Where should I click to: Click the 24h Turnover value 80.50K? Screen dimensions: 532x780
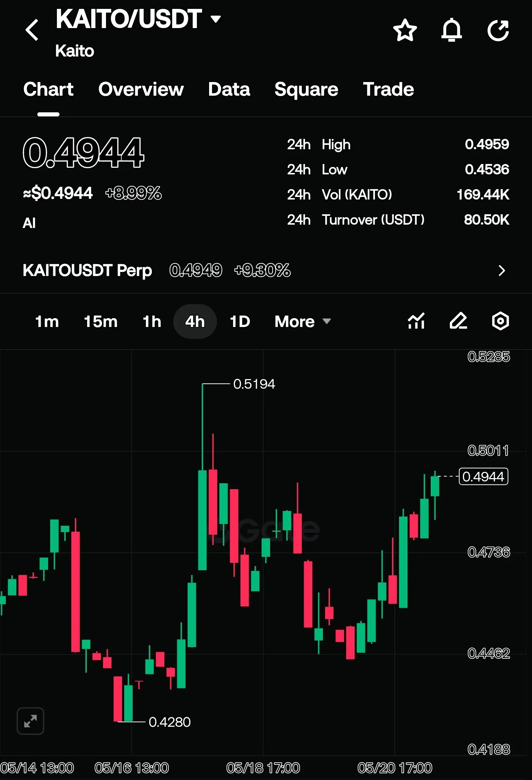coord(487,220)
